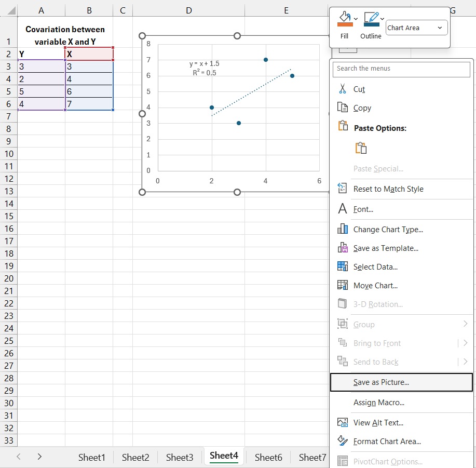
Task: Click the vertical axis label 8
Action: pyautogui.click(x=148, y=44)
